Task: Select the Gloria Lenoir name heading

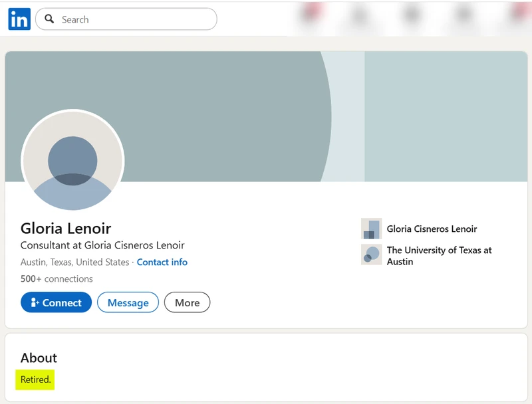Action: point(66,228)
